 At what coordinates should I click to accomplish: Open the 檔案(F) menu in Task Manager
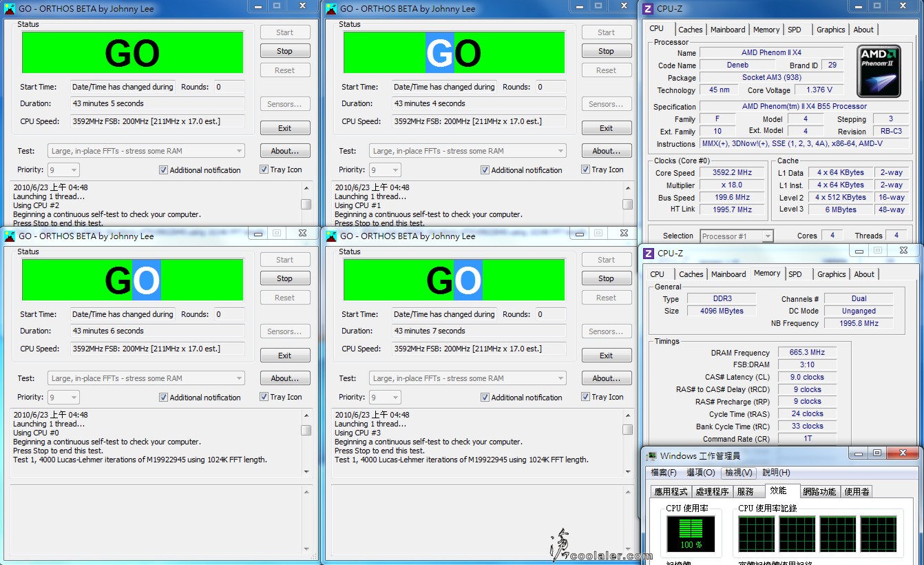[x=664, y=473]
